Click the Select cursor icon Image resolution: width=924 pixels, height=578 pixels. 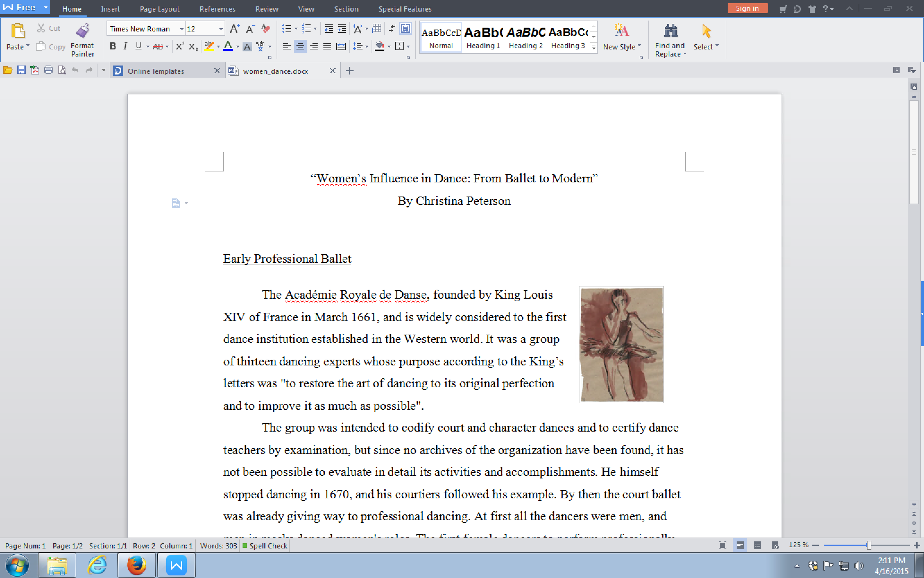pyautogui.click(x=706, y=31)
